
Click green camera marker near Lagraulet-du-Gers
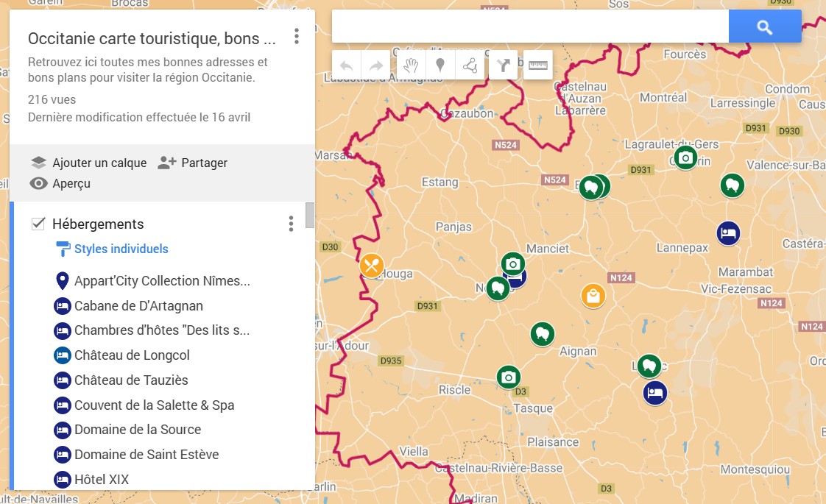(x=685, y=157)
